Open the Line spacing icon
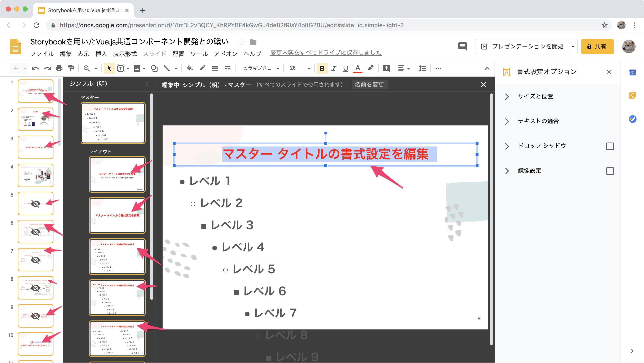 (423, 68)
